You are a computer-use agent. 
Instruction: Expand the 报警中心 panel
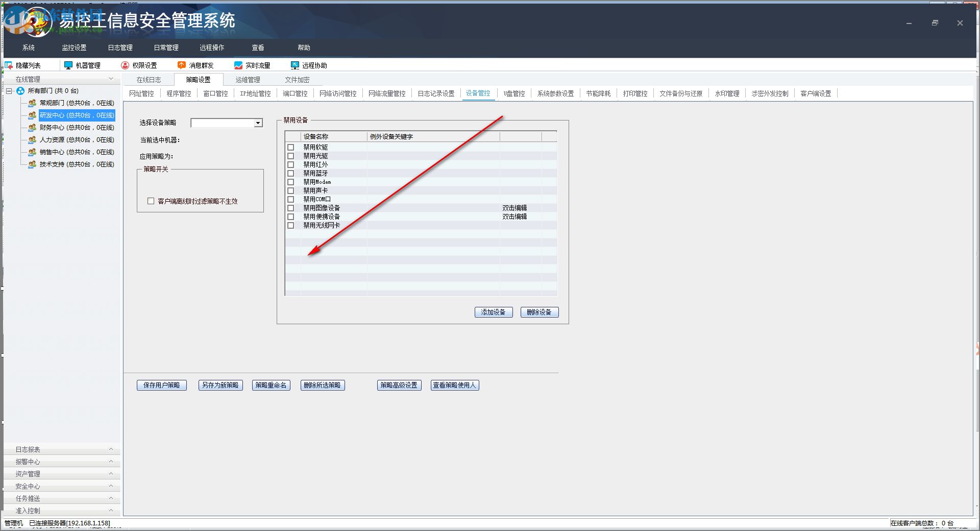[x=111, y=462]
